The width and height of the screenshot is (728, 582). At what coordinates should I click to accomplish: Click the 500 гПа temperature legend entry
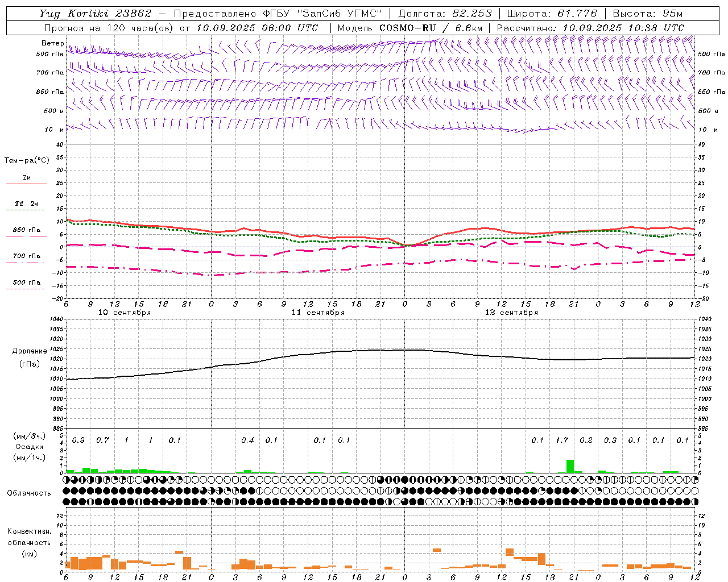point(26,282)
